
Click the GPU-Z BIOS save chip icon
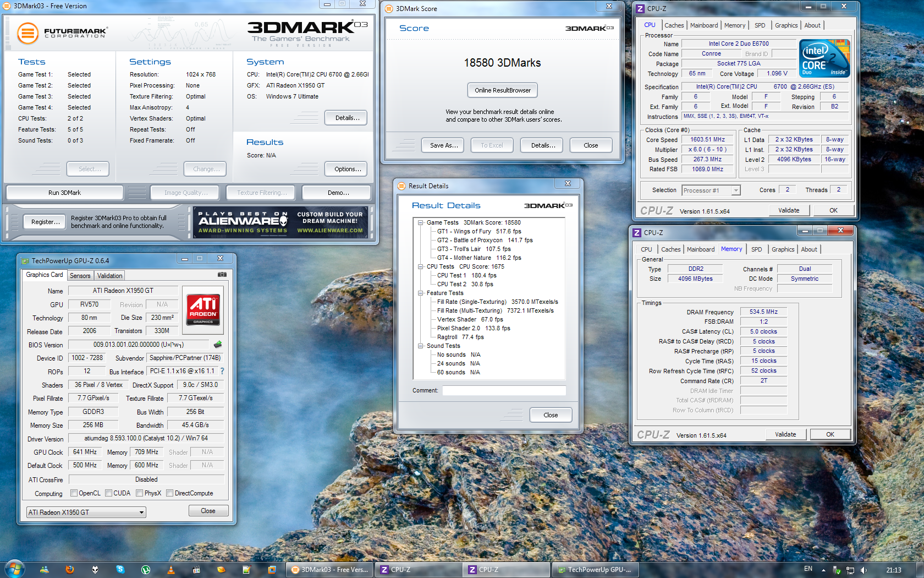218,345
